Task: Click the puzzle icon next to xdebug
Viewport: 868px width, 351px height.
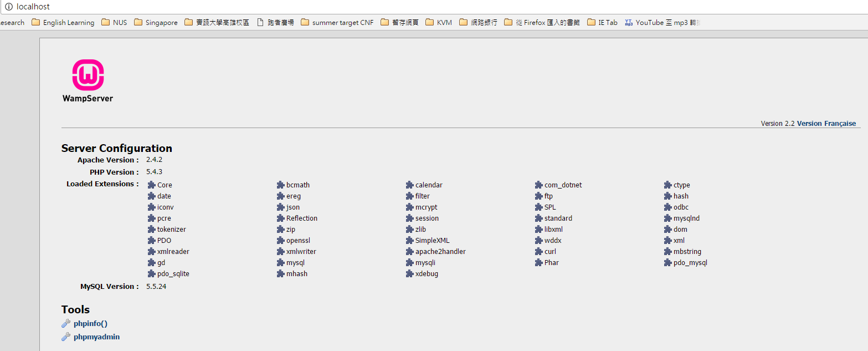Action: [x=410, y=274]
